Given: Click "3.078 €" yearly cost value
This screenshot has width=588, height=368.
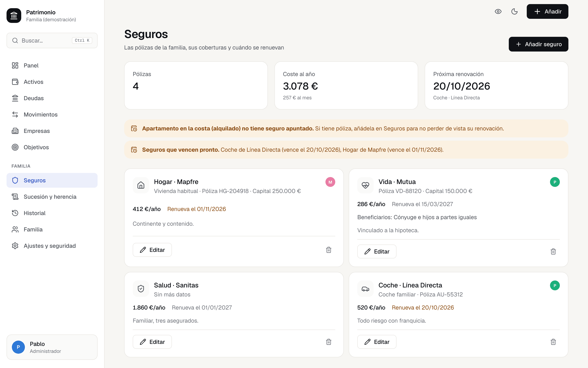Looking at the screenshot, I should pyautogui.click(x=300, y=86).
